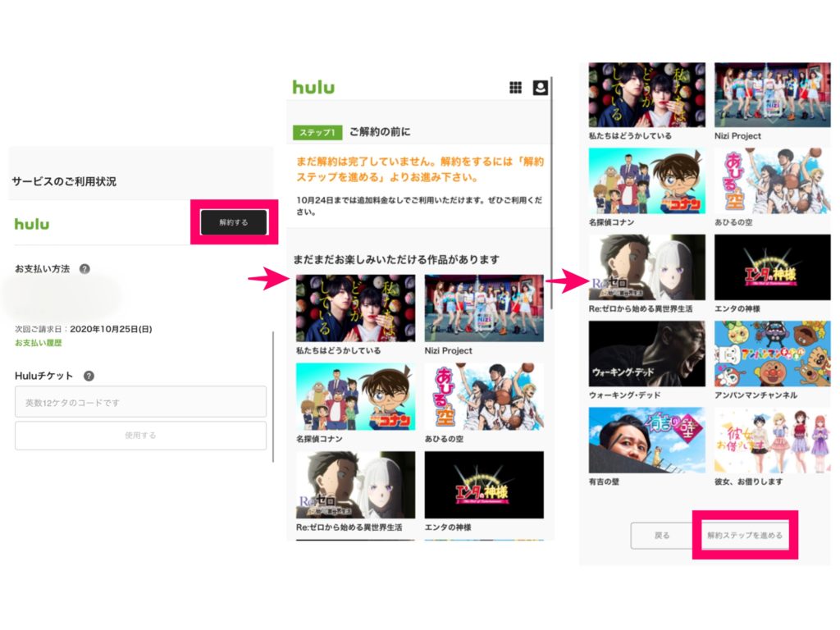Open help icon next to お支払い方法

tap(84, 269)
